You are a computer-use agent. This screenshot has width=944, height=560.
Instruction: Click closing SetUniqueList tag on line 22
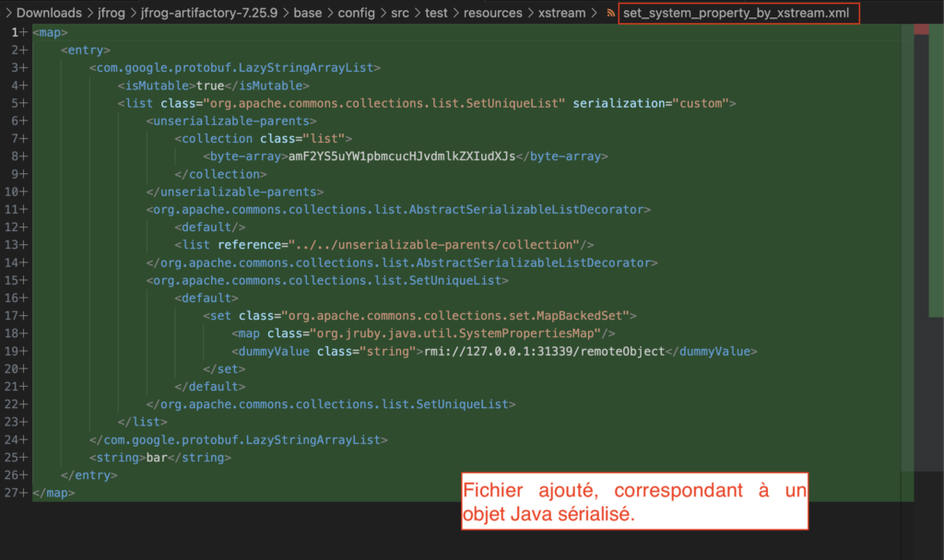click(331, 404)
